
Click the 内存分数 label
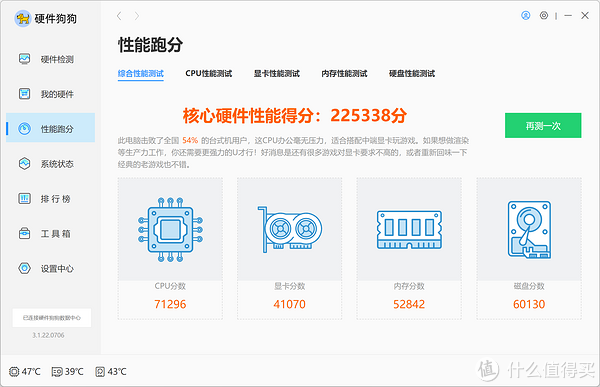point(409,286)
